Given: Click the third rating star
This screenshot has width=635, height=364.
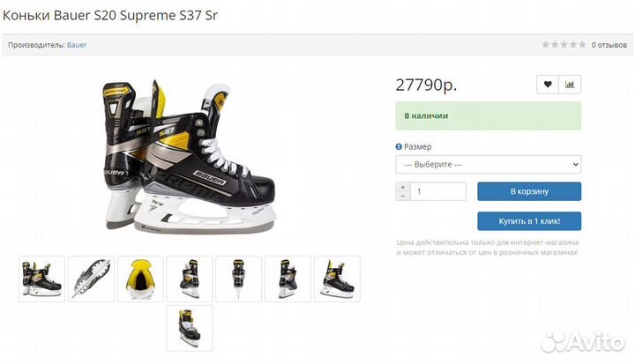Looking at the screenshot, I should [x=564, y=44].
